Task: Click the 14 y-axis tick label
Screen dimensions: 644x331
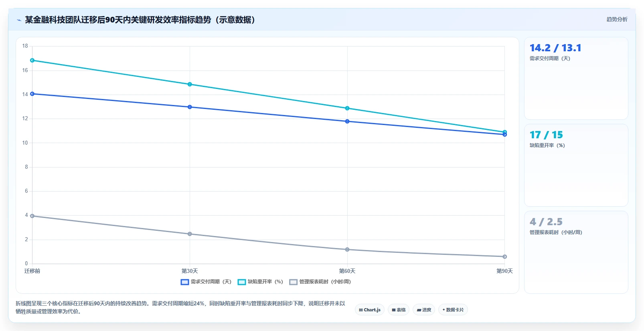Action: pyautogui.click(x=25, y=95)
